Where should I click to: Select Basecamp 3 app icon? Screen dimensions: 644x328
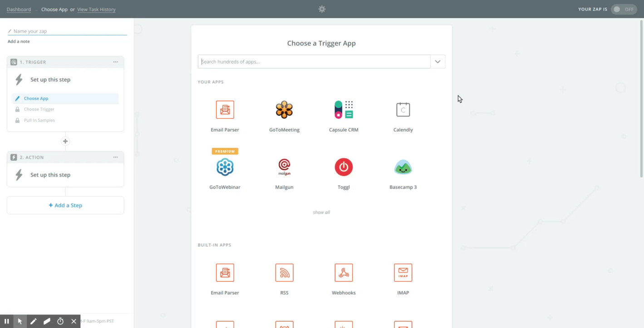pos(403,167)
